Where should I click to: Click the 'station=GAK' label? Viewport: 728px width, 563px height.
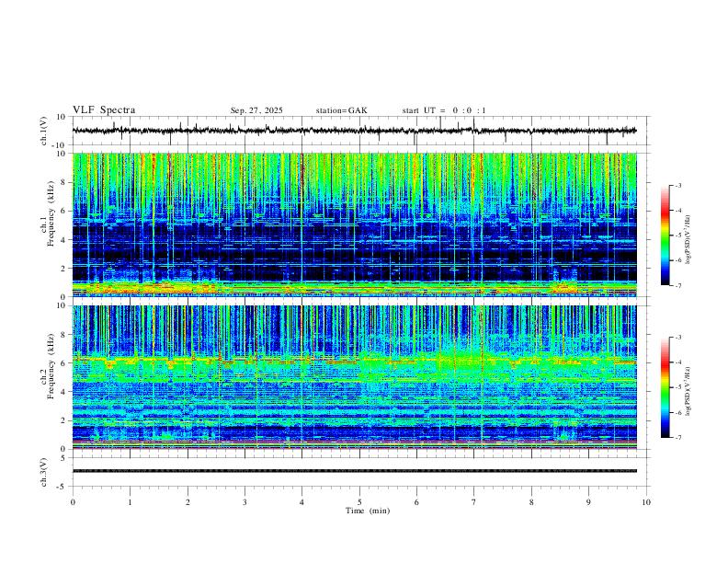[x=341, y=110]
